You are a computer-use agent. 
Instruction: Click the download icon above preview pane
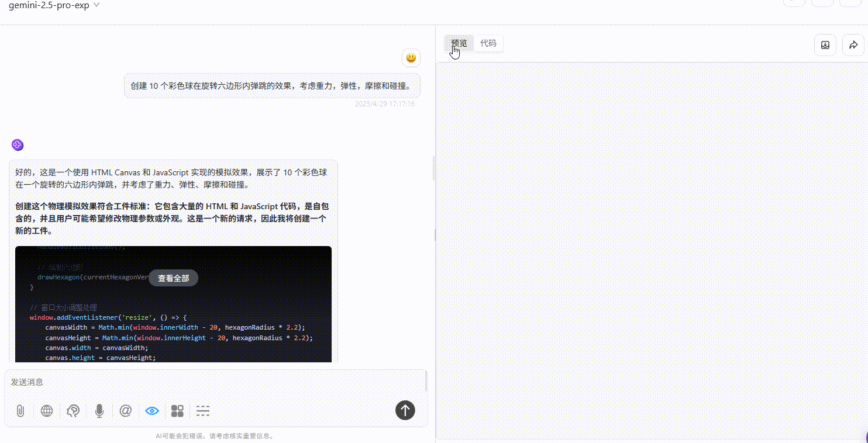pyautogui.click(x=825, y=45)
